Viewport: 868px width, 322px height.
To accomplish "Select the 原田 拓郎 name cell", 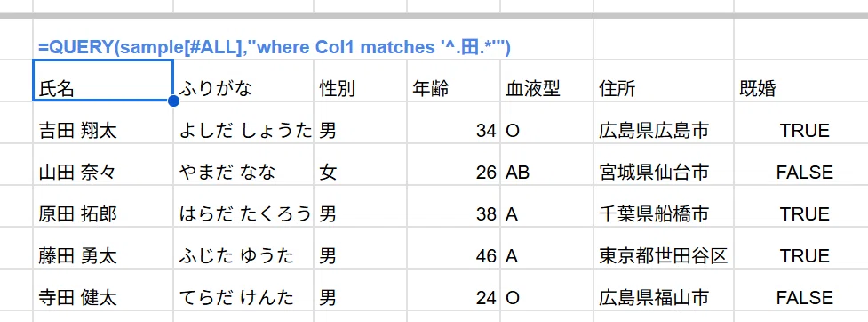I will click(x=103, y=206).
